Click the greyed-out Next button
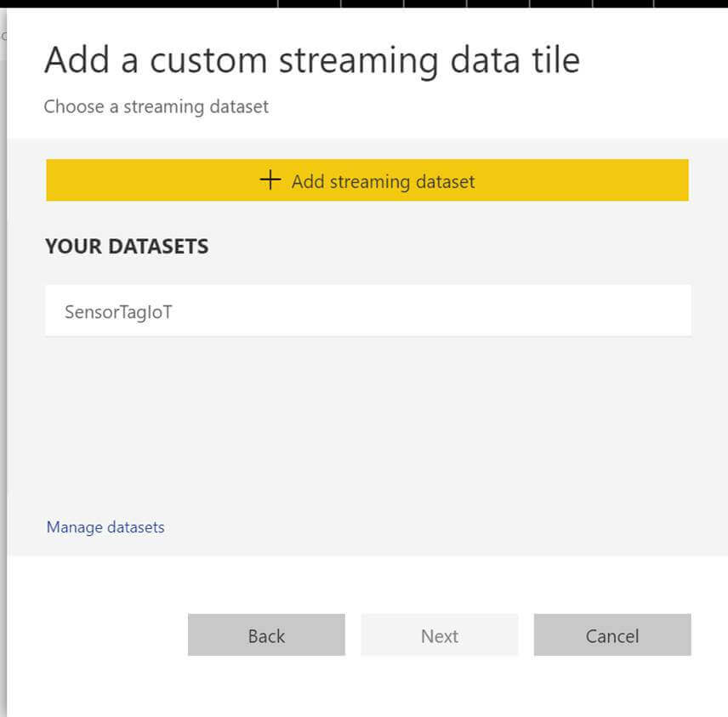Viewport: 728px width, 717px height. 439,635
